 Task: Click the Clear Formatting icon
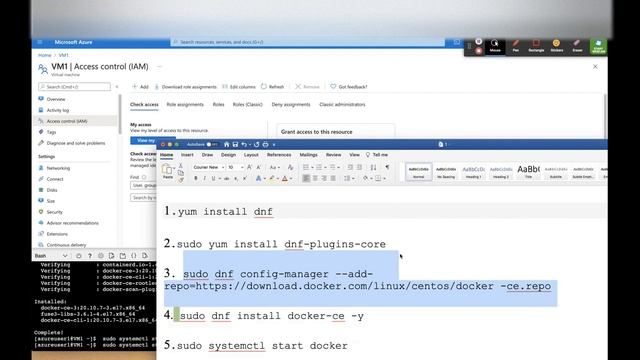(x=290, y=167)
